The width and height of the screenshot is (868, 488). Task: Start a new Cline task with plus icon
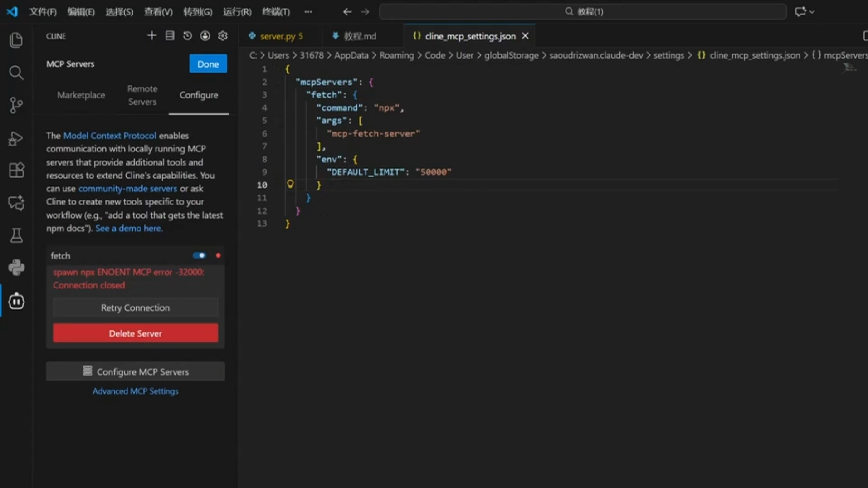point(152,36)
